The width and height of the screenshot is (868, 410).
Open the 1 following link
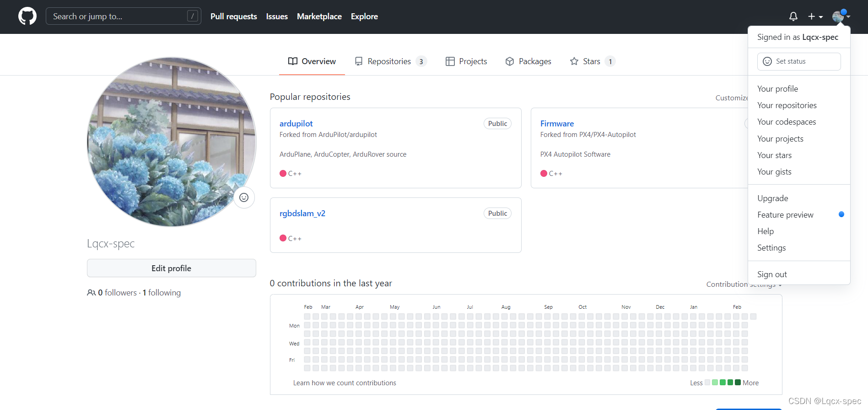tap(162, 293)
